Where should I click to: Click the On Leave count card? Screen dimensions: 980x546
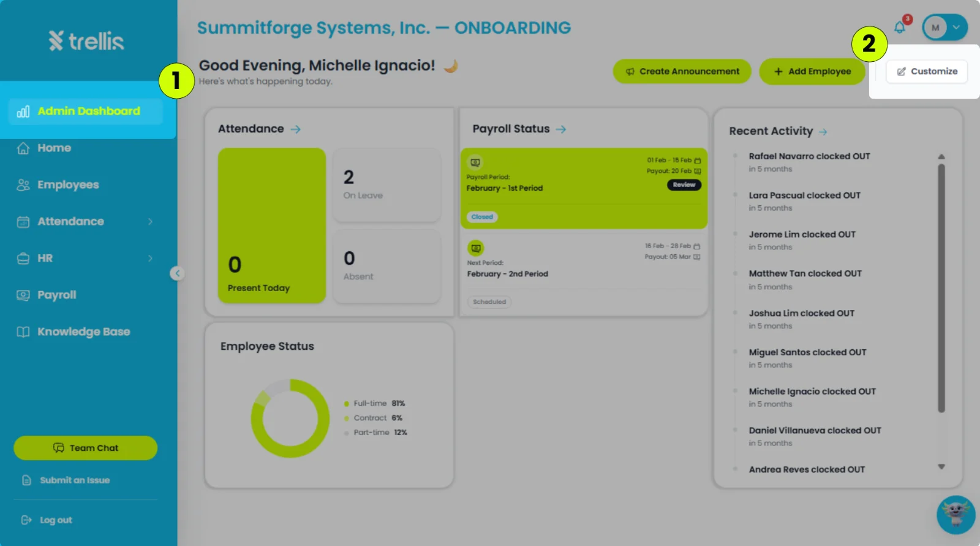[386, 184]
